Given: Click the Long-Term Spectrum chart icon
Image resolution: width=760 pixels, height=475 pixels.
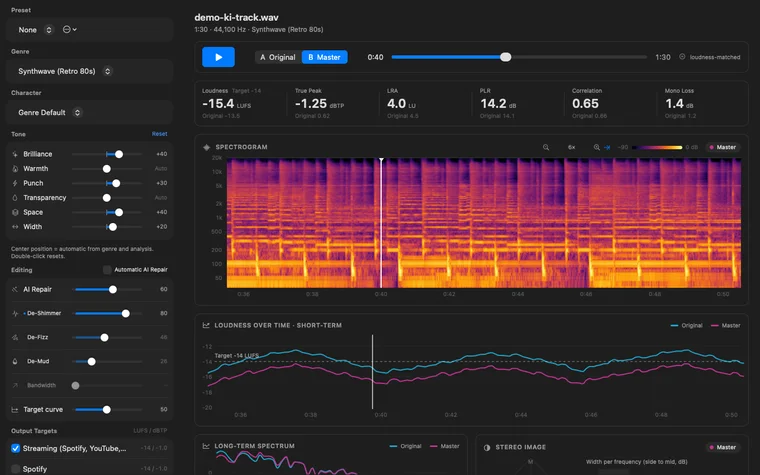Looking at the screenshot, I should (x=206, y=446).
